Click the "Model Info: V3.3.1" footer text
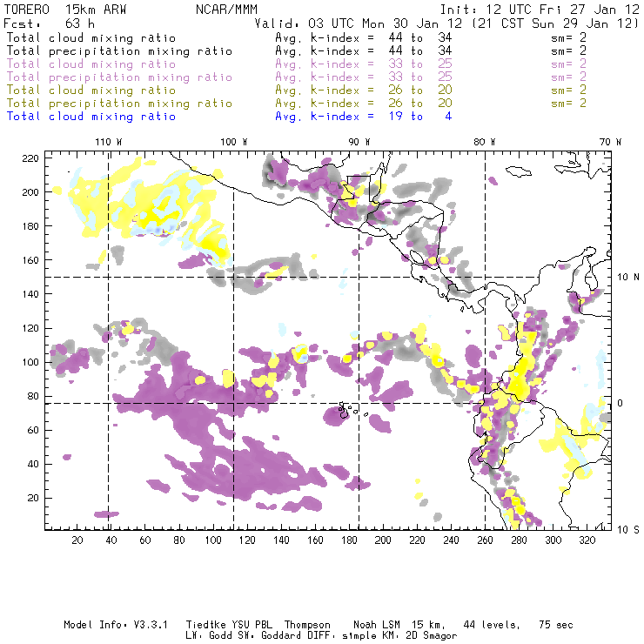Image resolution: width=644 pixels, height=644 pixels. pyautogui.click(x=116, y=625)
